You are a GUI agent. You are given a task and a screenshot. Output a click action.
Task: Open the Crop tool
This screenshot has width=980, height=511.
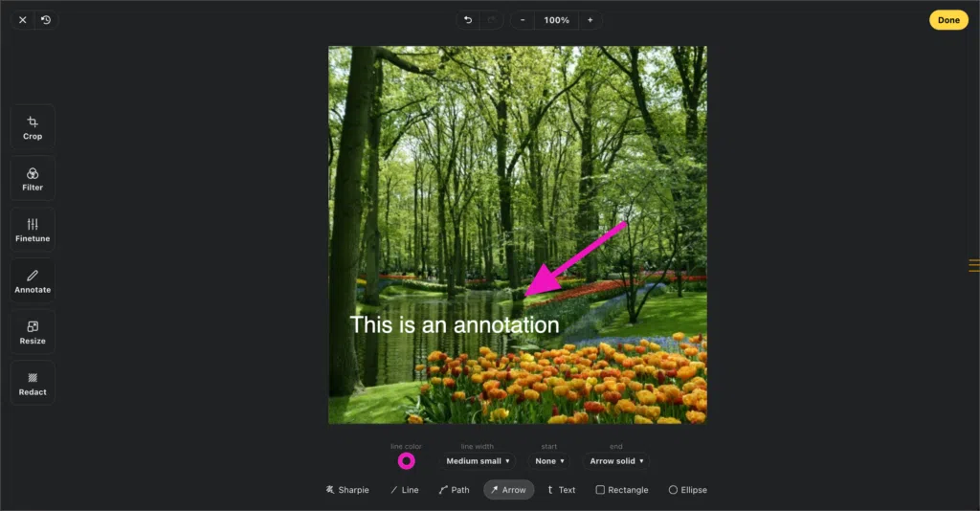(x=33, y=127)
